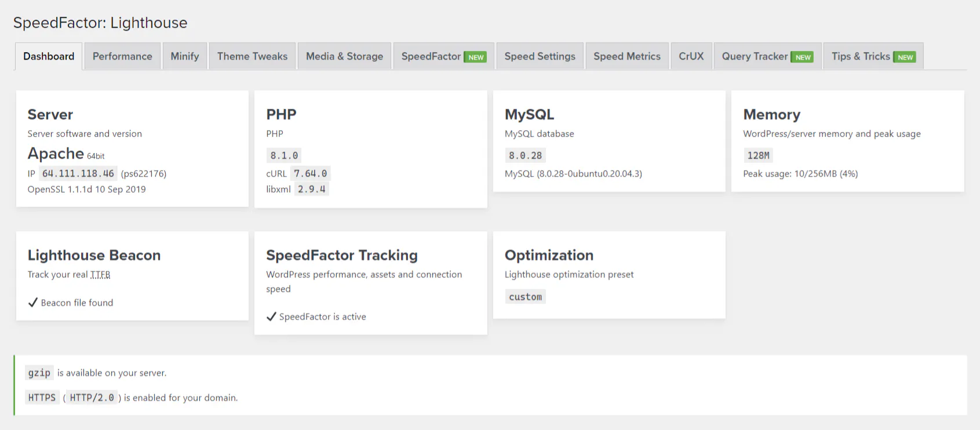
Task: Select server IP 64.111.118.46
Action: click(x=78, y=173)
